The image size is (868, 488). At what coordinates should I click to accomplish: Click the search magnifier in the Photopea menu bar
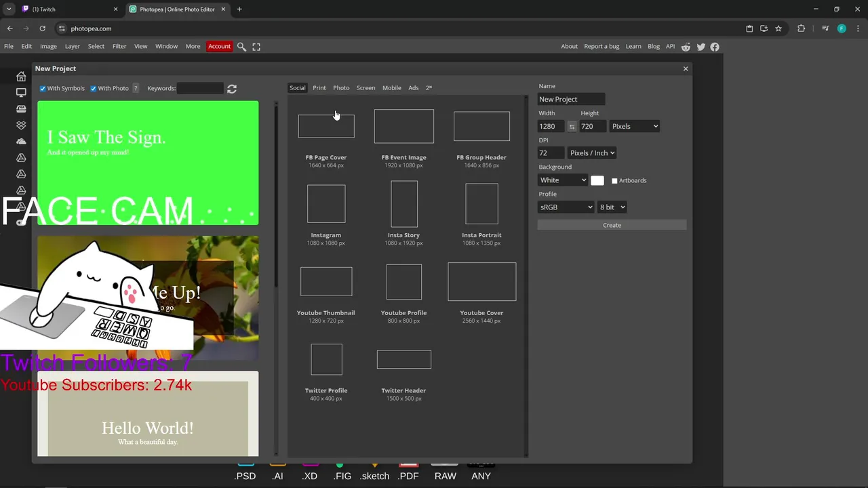[x=241, y=47]
